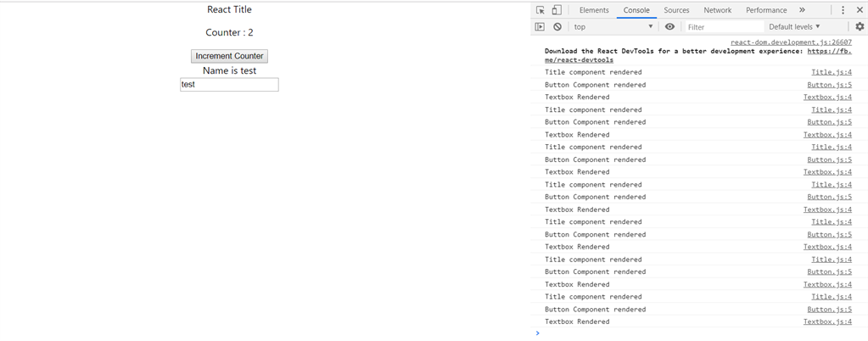Show the console sidebar panel icon
This screenshot has height=341, width=868.
point(540,26)
